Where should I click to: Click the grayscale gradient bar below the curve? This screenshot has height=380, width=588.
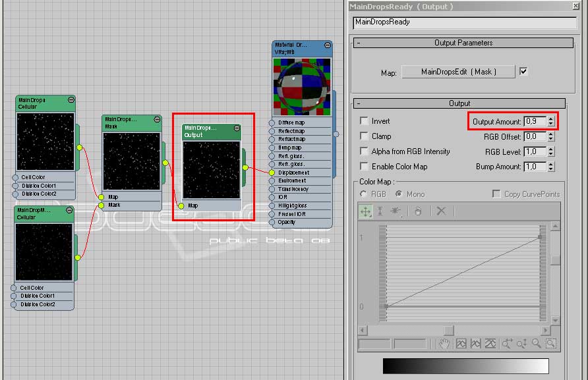click(465, 366)
